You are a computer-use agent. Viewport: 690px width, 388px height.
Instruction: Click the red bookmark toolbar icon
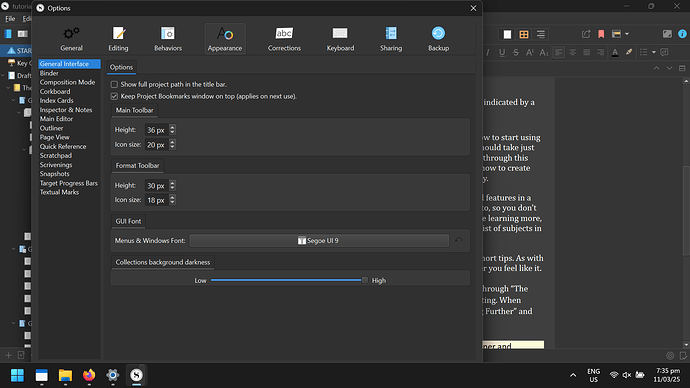[601, 34]
